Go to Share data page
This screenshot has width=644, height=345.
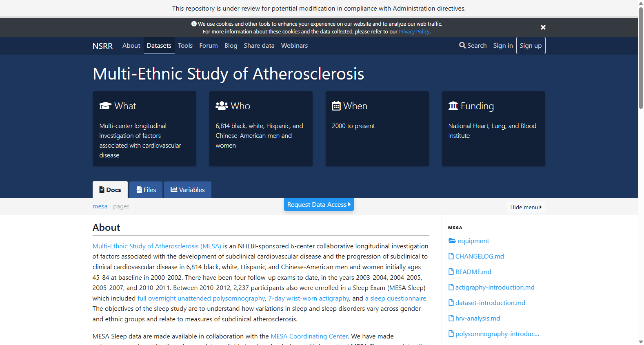pos(259,46)
